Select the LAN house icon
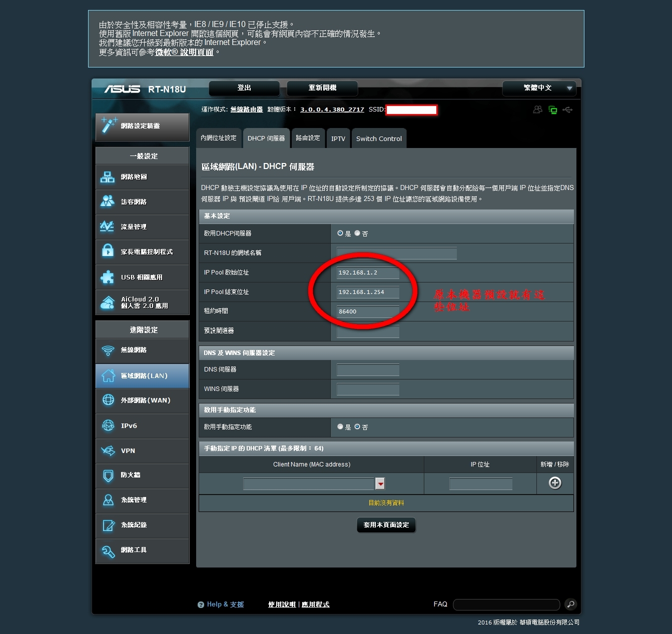Viewport: 672px width, 634px height. pyautogui.click(x=109, y=375)
